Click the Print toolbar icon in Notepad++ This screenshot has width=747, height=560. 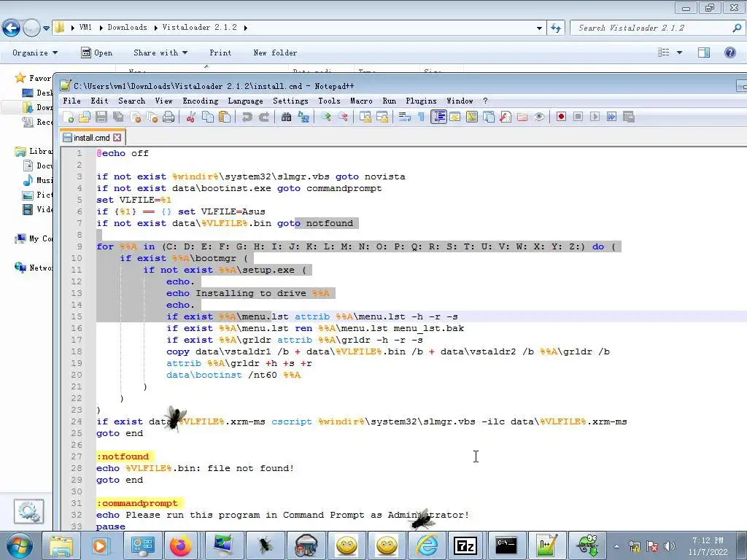coord(169,117)
